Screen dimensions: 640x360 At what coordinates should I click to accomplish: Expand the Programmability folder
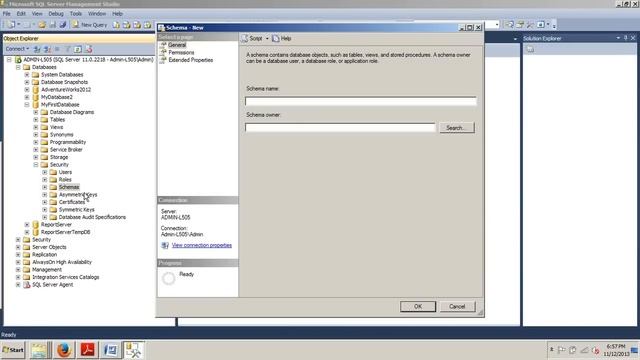click(36, 142)
